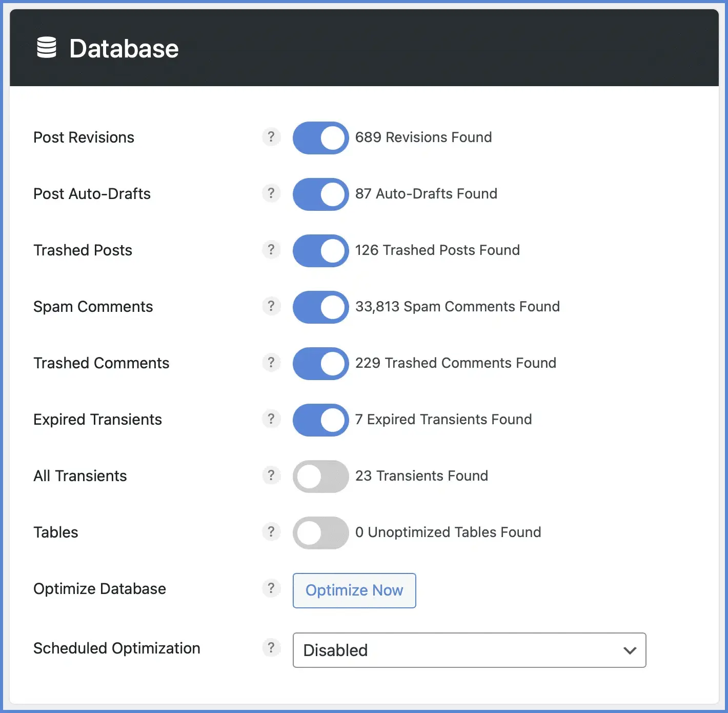Click the 689 Revisions Found label
This screenshot has height=713, width=728.
pyautogui.click(x=423, y=137)
